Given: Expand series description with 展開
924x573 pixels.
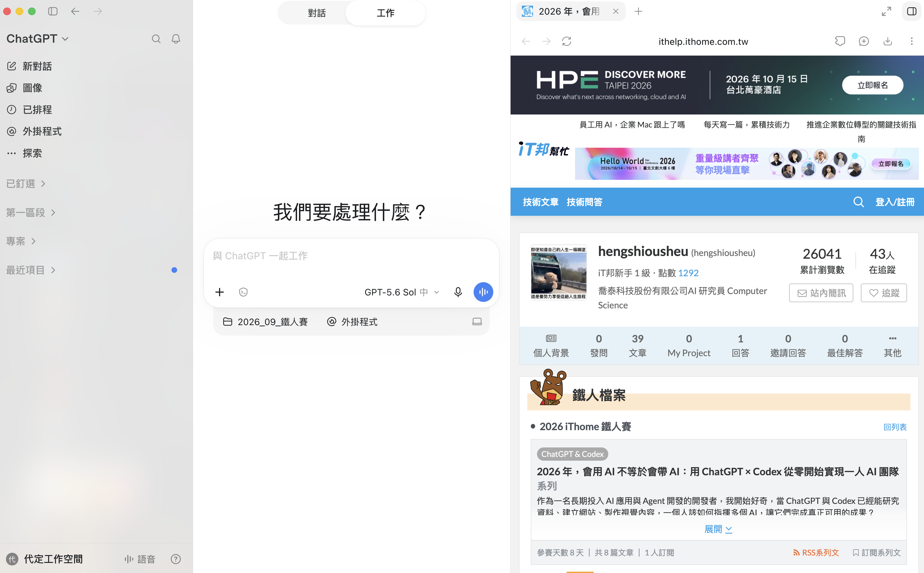Looking at the screenshot, I should click(x=718, y=529).
